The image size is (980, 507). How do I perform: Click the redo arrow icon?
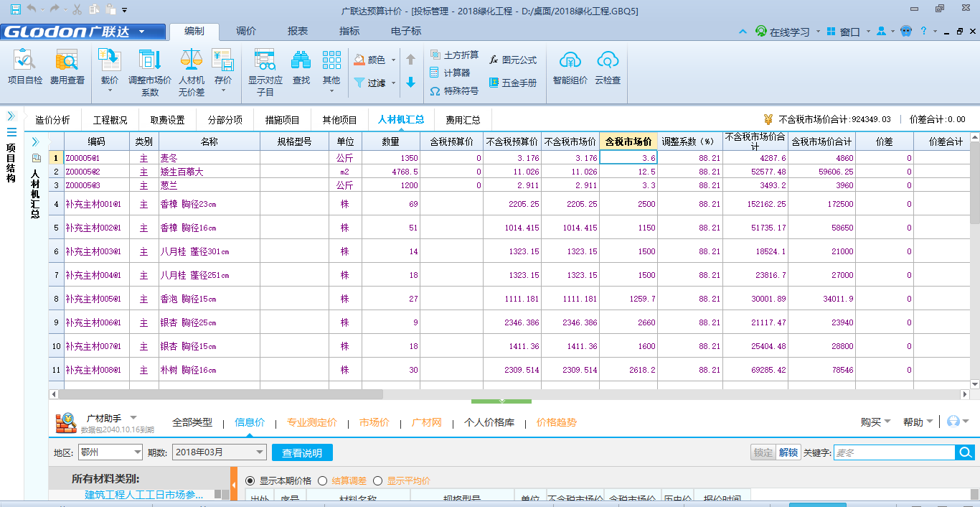click(x=55, y=9)
